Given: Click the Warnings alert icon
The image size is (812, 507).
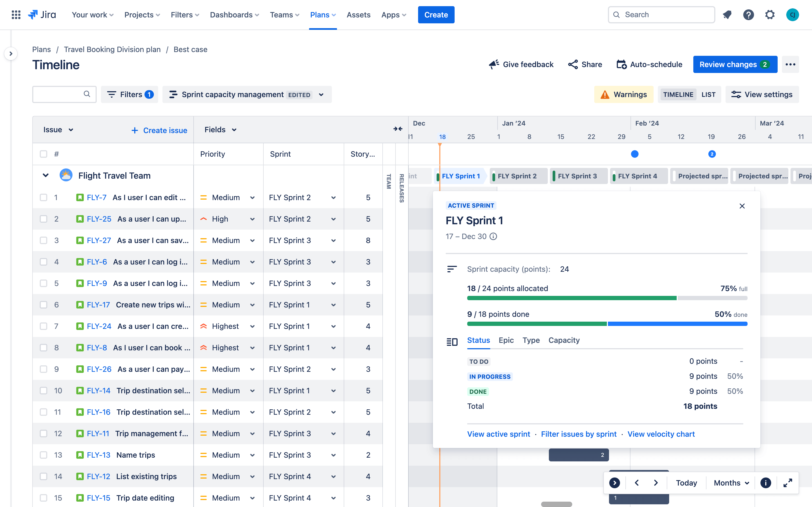Looking at the screenshot, I should point(605,94).
